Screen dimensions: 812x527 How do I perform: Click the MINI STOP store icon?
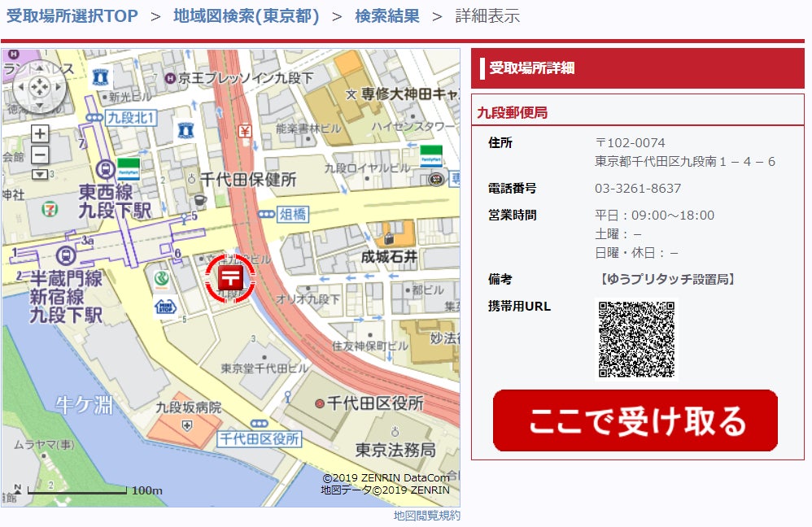tap(165, 307)
